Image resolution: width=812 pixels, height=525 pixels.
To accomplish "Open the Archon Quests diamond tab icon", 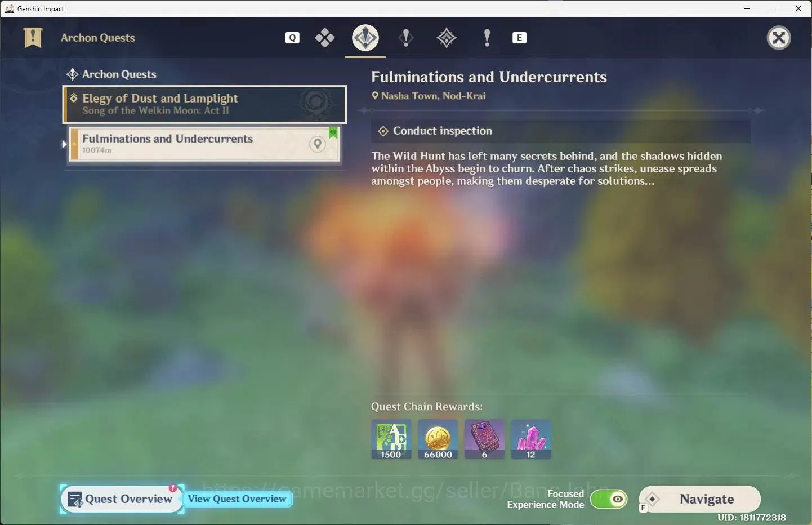I will click(x=365, y=38).
